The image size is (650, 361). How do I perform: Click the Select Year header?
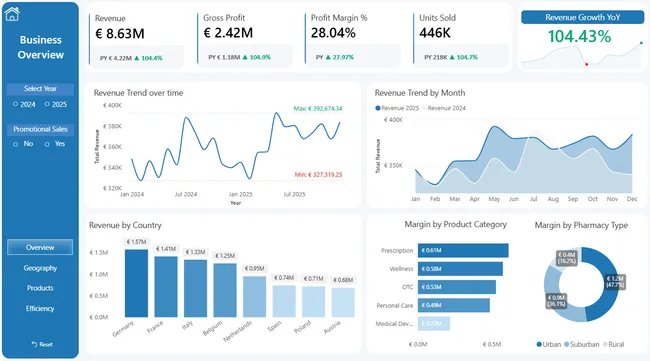click(40, 89)
